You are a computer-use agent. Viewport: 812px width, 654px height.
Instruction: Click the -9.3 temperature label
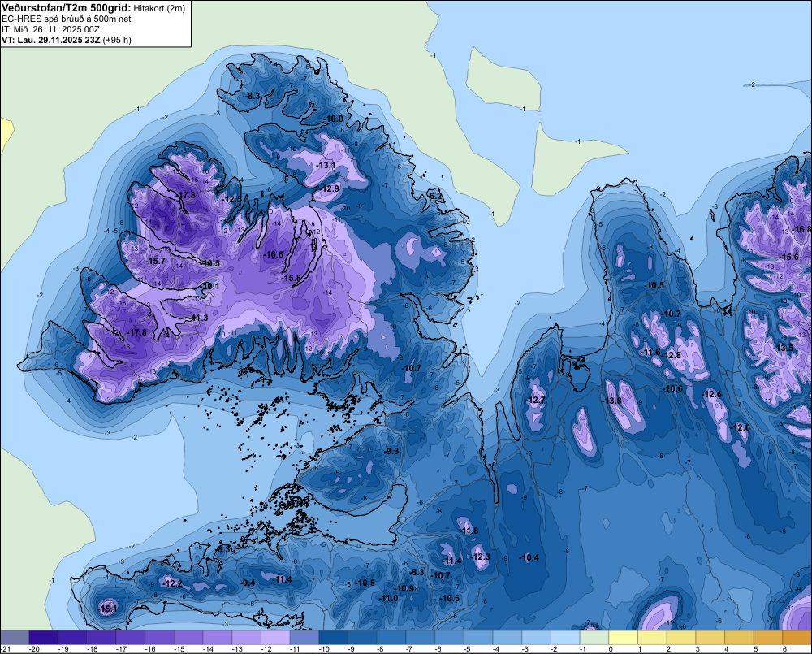click(x=392, y=451)
